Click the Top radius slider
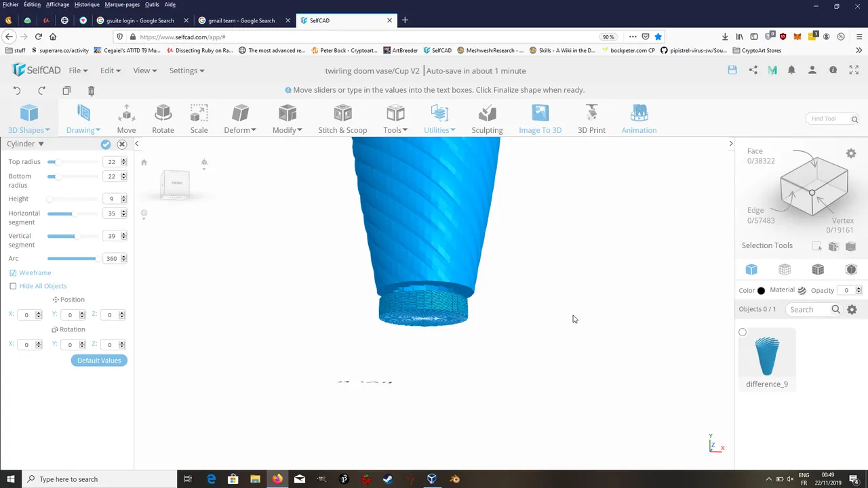This screenshot has height=488, width=868. [72, 162]
